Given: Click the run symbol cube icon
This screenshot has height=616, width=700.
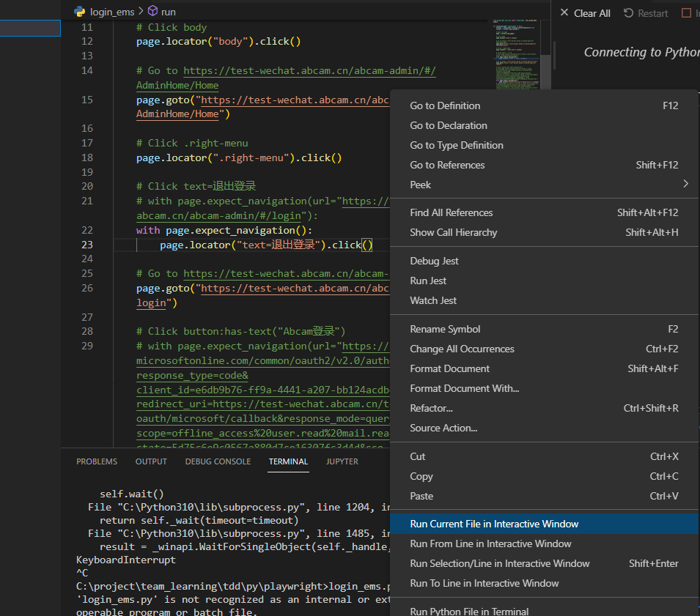Looking at the screenshot, I should pyautogui.click(x=152, y=12).
